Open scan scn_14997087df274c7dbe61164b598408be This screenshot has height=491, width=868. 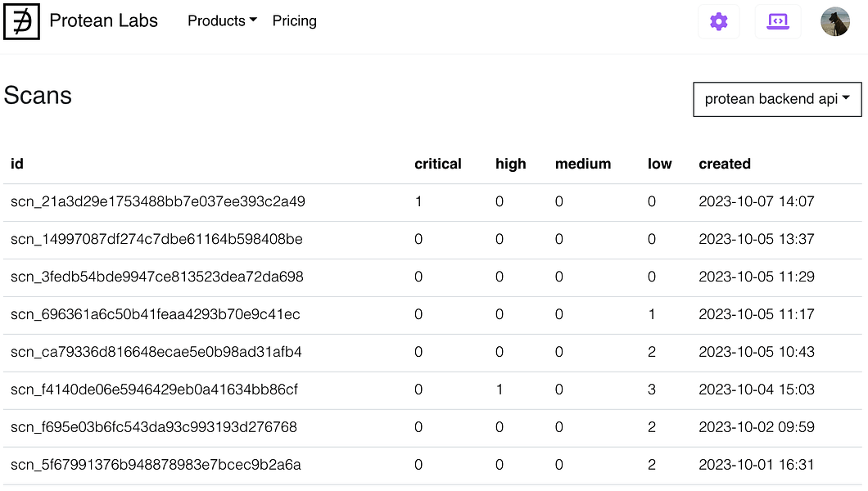(156, 239)
